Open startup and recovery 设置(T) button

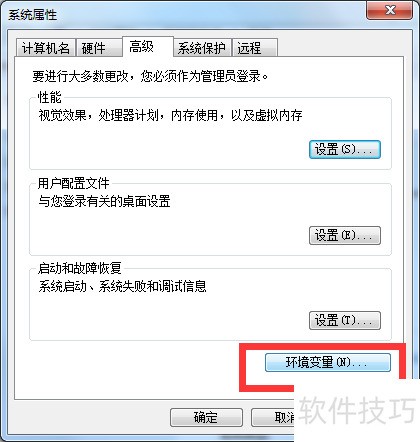(345, 320)
